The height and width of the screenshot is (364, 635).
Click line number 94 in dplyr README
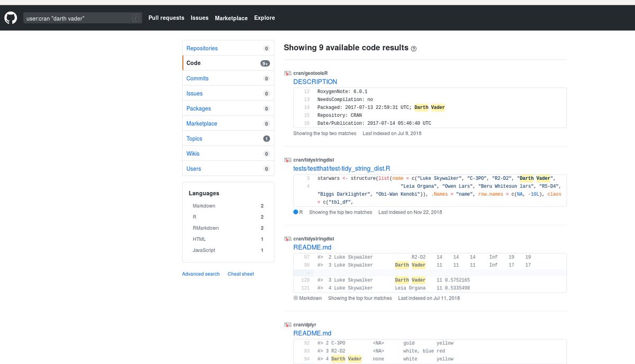[306, 359]
